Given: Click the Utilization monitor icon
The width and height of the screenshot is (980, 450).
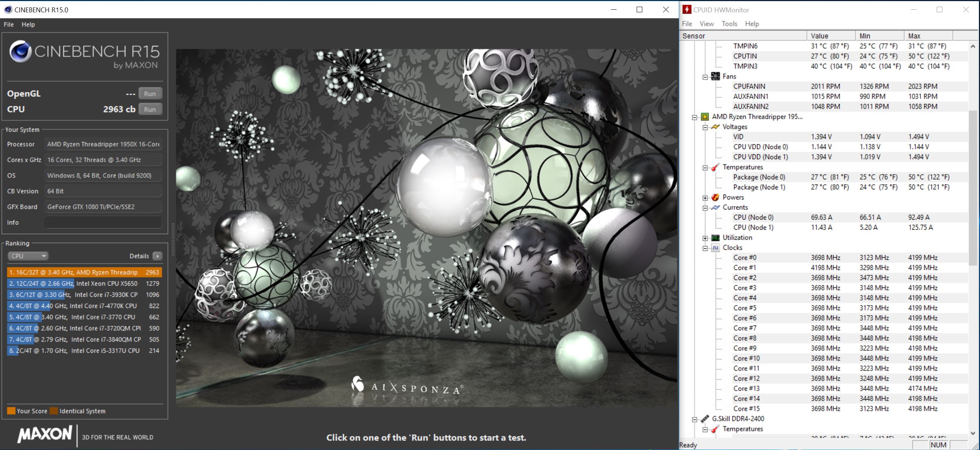Looking at the screenshot, I should [x=715, y=237].
